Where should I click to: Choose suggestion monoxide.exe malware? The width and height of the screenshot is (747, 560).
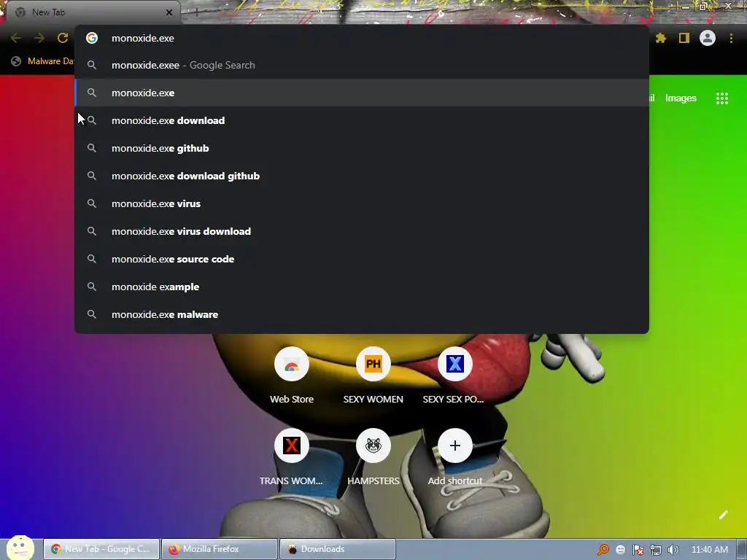click(x=362, y=314)
